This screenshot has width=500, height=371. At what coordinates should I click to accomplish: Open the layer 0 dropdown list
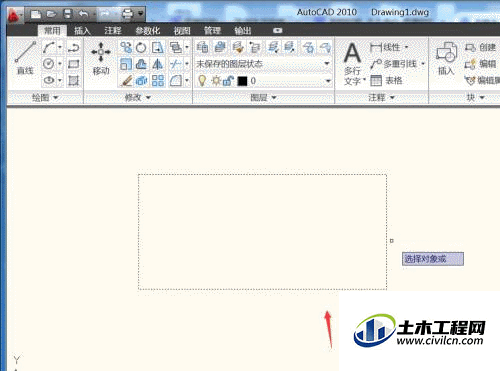(328, 81)
